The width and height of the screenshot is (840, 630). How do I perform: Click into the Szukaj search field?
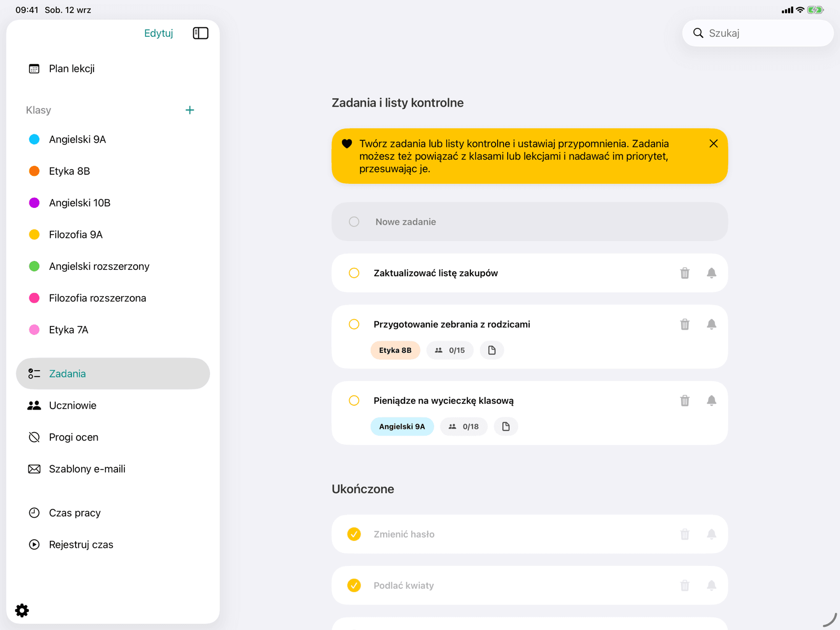(758, 33)
